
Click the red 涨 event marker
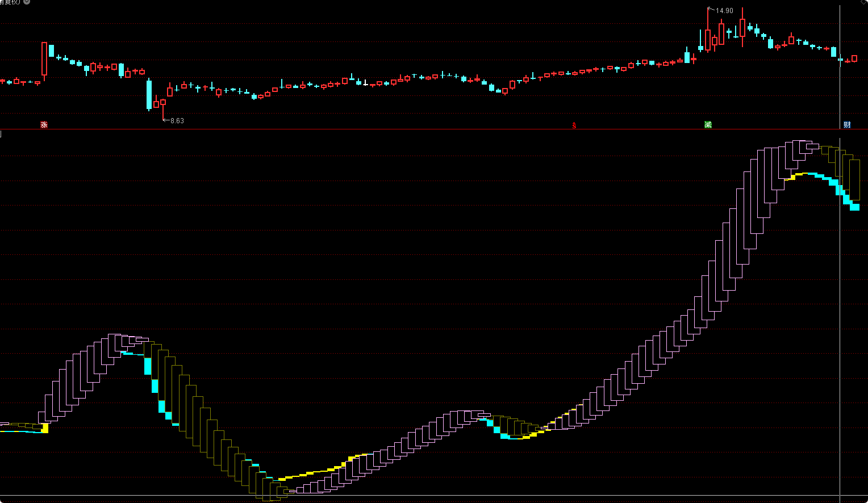(44, 124)
